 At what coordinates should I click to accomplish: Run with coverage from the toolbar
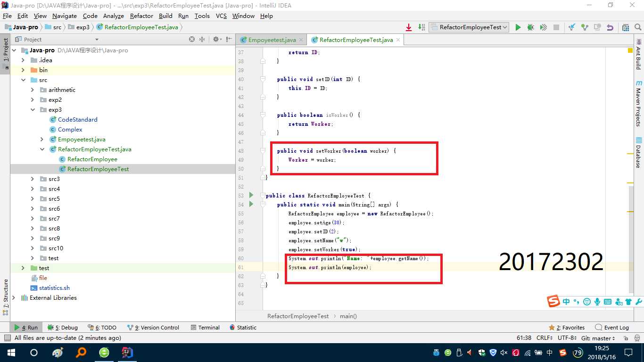tap(543, 27)
